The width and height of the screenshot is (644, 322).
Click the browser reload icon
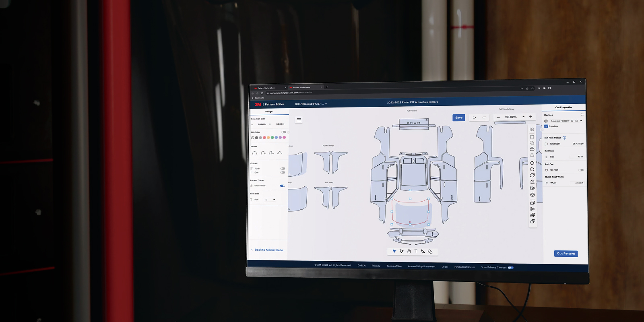pyautogui.click(x=262, y=93)
